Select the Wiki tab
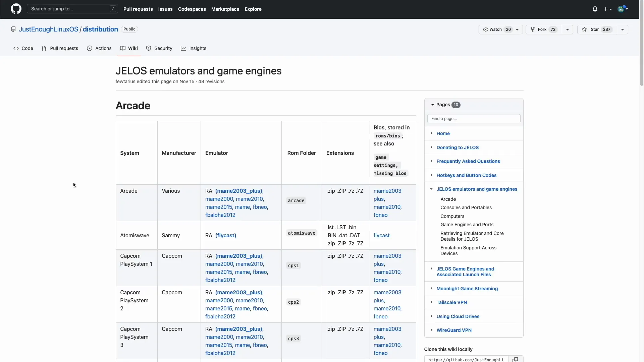 click(129, 48)
